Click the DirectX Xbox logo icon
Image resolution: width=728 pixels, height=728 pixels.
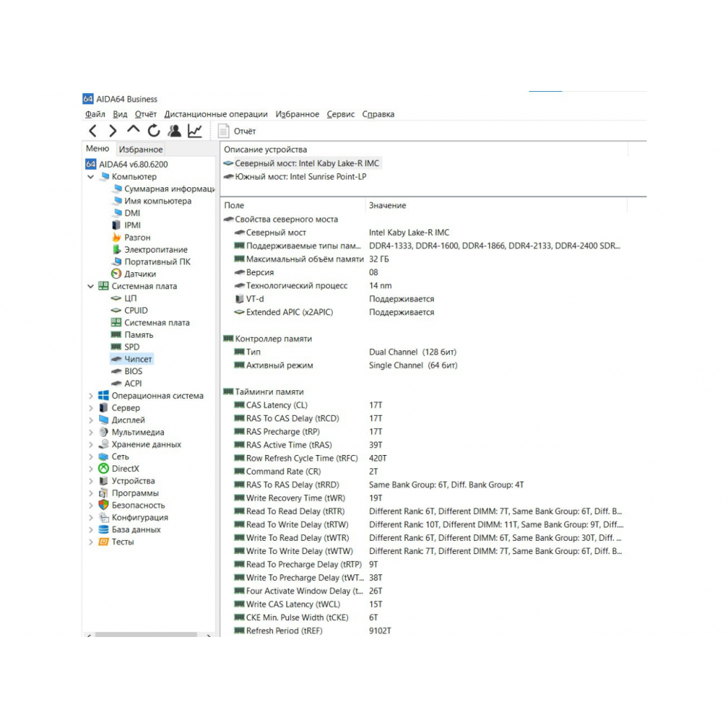pos(103,469)
